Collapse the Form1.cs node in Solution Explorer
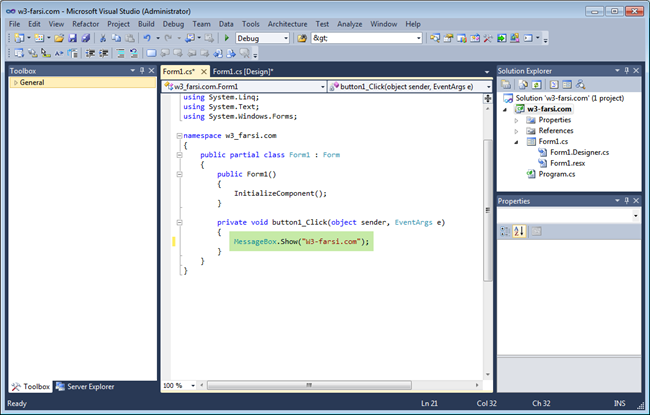This screenshot has height=415, width=650. [x=516, y=142]
